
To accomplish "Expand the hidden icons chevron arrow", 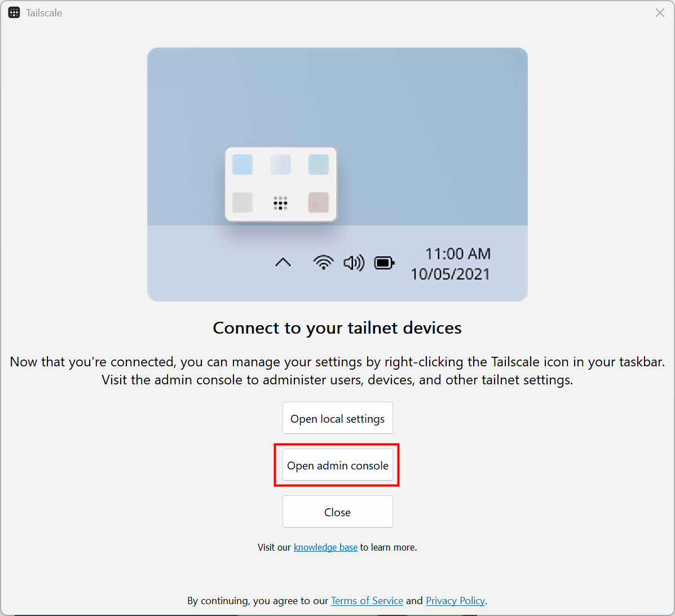I will 283,263.
